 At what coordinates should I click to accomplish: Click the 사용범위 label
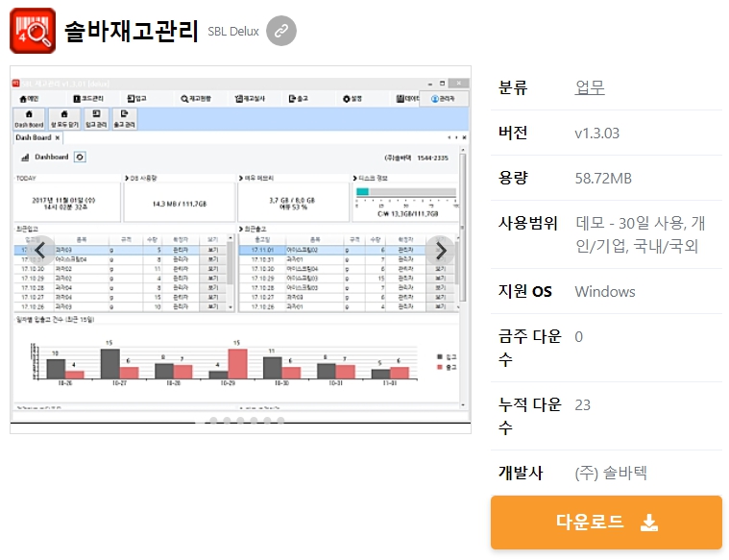[x=527, y=223]
